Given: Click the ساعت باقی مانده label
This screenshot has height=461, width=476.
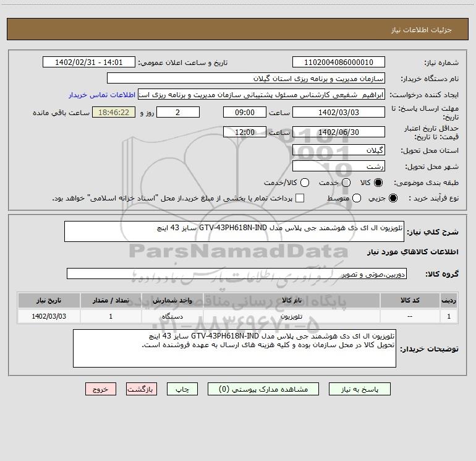Looking at the screenshot, I should click(61, 113).
